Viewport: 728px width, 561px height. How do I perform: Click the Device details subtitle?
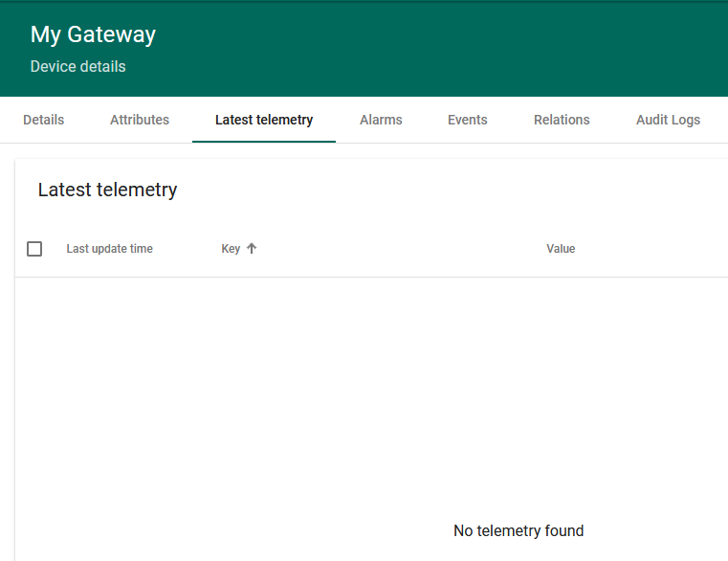(x=78, y=66)
